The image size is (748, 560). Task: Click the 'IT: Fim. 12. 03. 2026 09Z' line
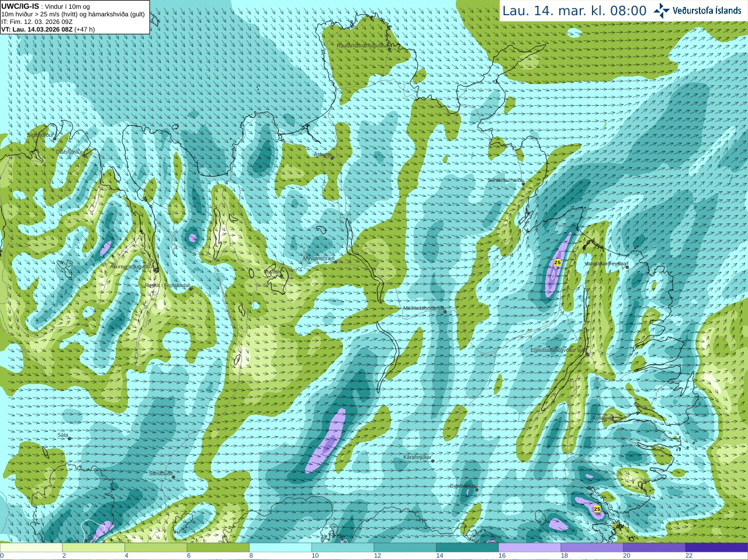(37, 22)
